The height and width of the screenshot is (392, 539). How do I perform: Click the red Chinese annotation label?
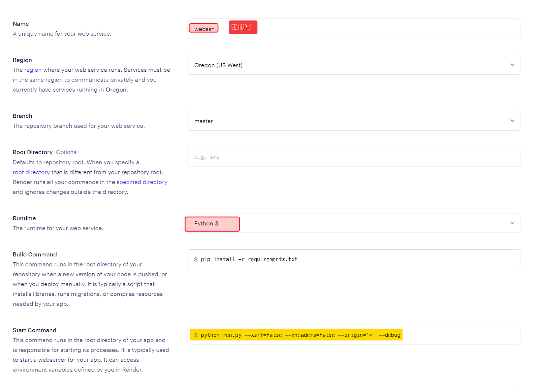243,27
